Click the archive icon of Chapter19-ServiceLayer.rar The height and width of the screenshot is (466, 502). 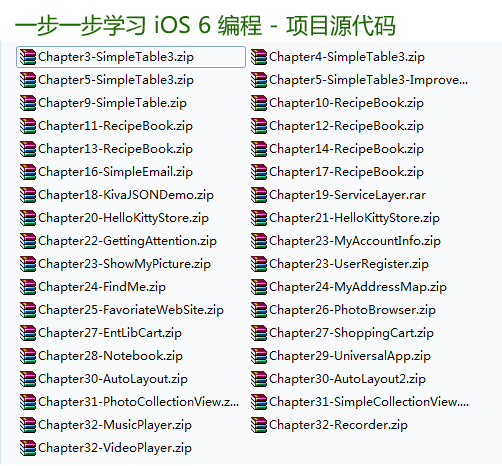(x=259, y=195)
